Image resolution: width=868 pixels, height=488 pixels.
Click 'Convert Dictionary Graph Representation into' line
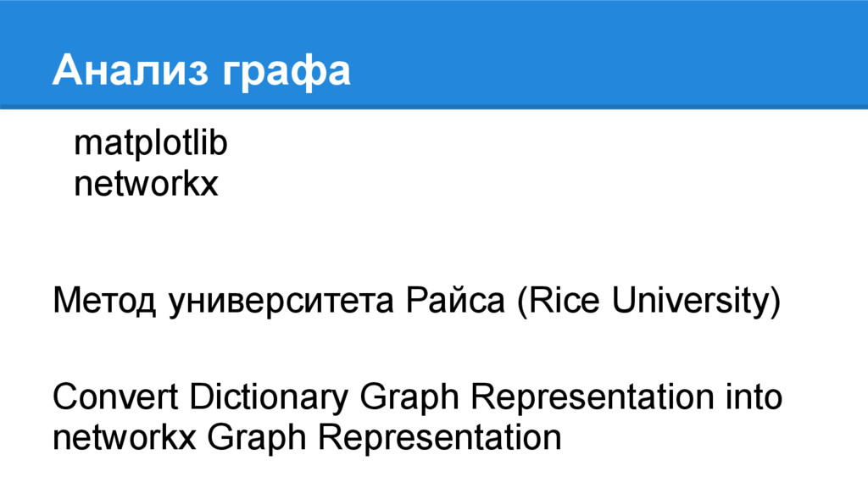click(x=417, y=397)
